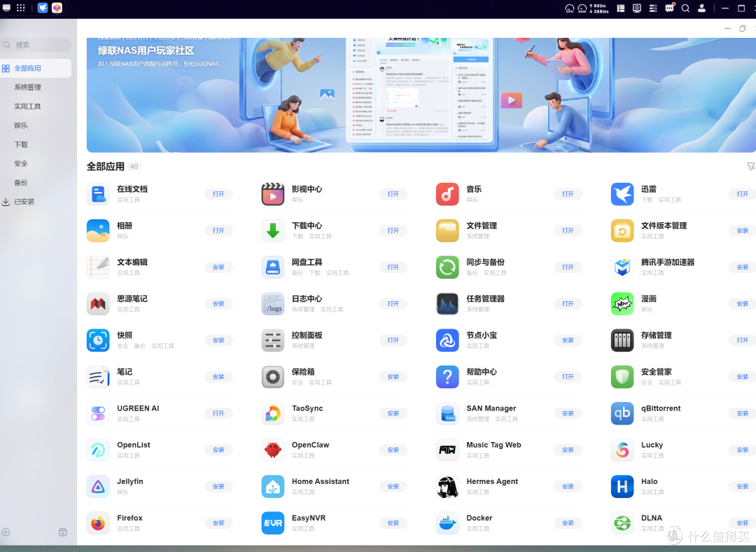Focus the 搜索 search field

pos(36,45)
